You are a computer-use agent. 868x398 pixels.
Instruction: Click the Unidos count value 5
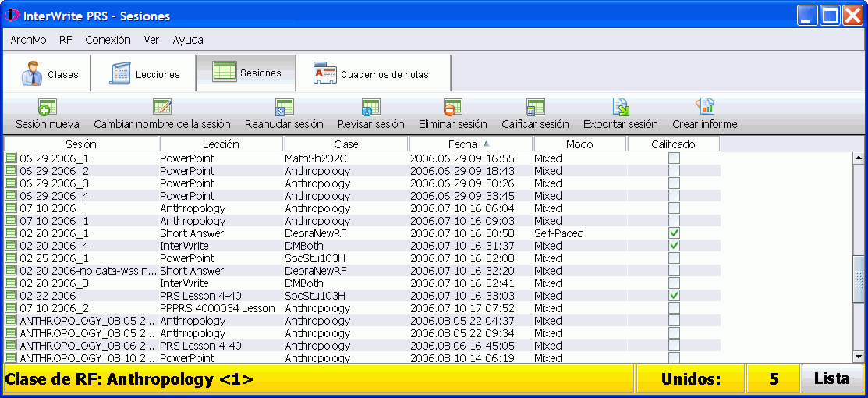coord(774,379)
